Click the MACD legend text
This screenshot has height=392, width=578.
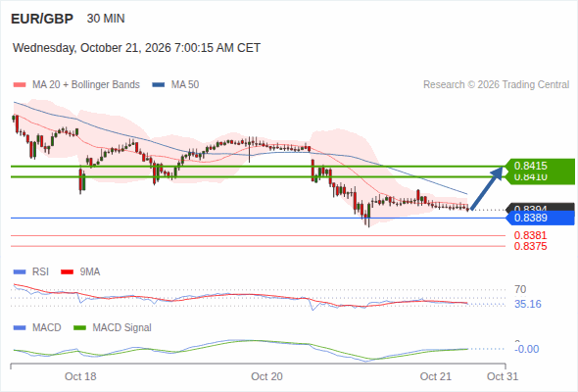(46, 328)
